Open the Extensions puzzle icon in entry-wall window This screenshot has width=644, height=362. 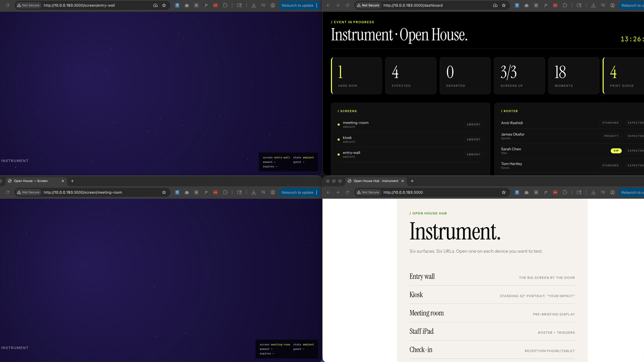[x=225, y=5]
